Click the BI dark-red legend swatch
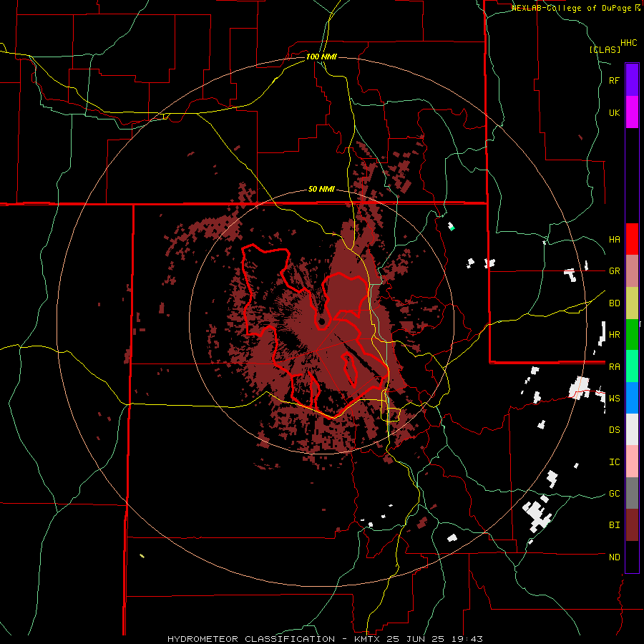The height and width of the screenshot is (644, 644). [x=632, y=525]
